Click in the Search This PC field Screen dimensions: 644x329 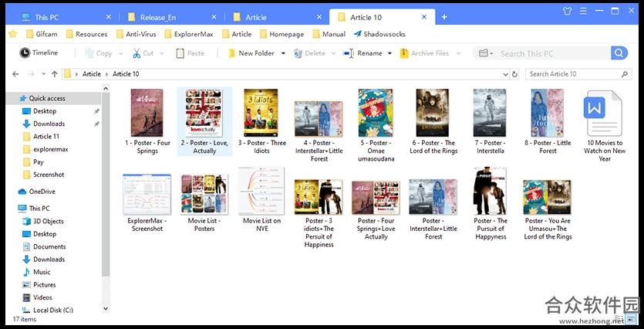pos(552,53)
